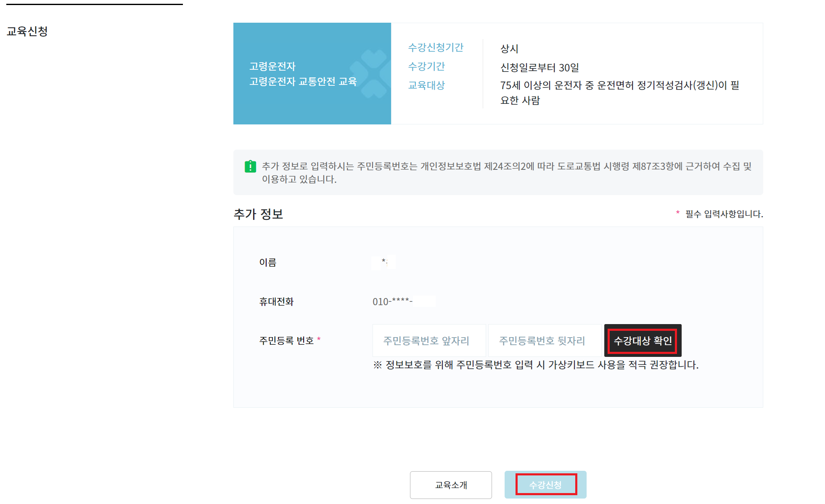This screenshot has width=825, height=504.
Task: Click the masked 이름 value
Action: point(383,262)
